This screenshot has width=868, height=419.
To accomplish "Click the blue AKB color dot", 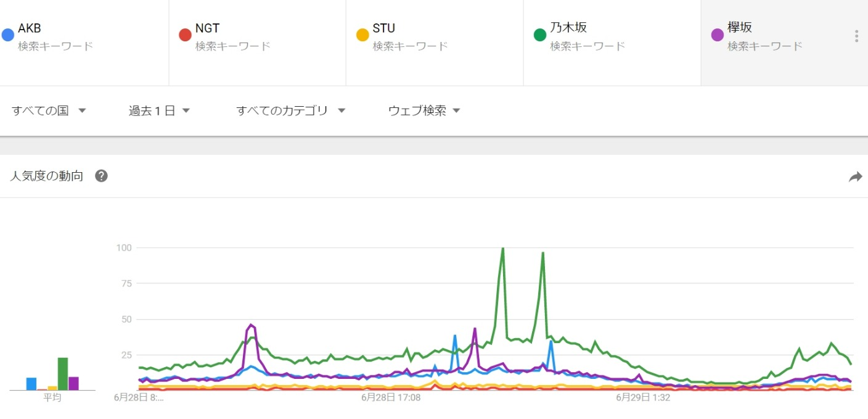I will pos(8,35).
